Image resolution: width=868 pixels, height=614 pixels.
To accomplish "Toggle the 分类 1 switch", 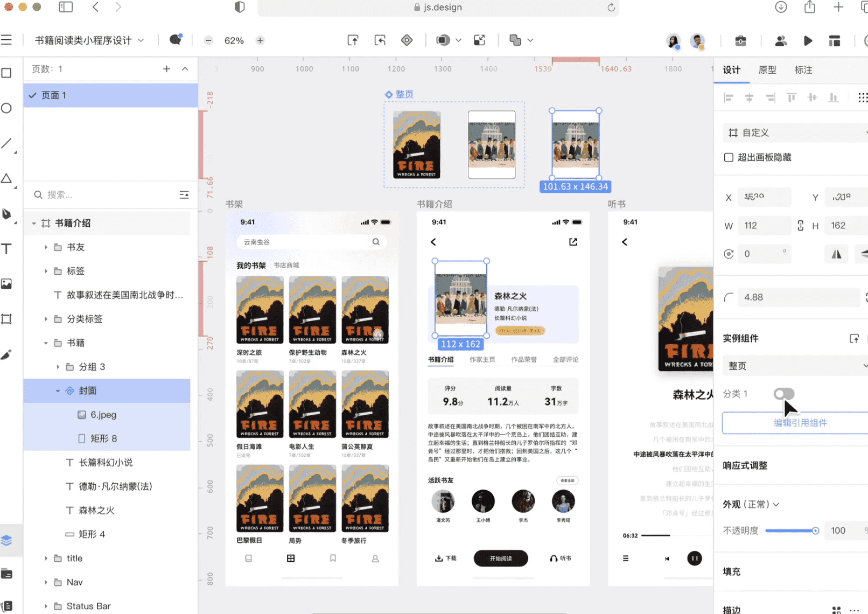I will 784,394.
